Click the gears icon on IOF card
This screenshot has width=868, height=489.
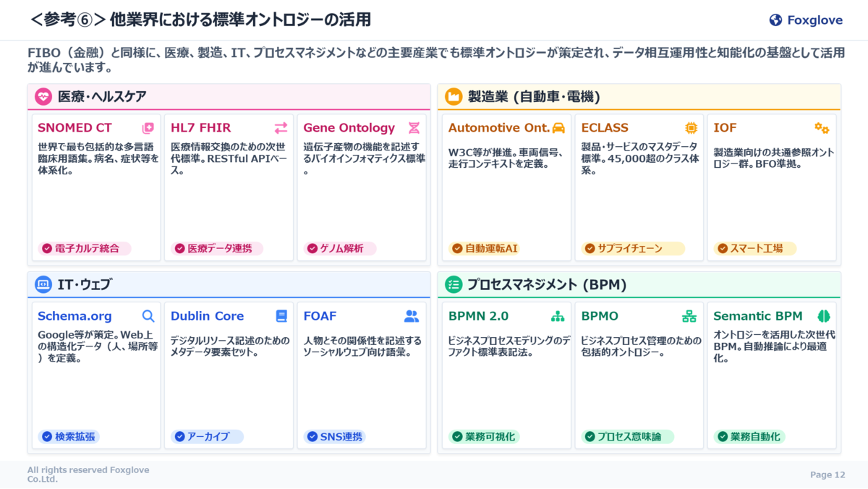(x=822, y=128)
